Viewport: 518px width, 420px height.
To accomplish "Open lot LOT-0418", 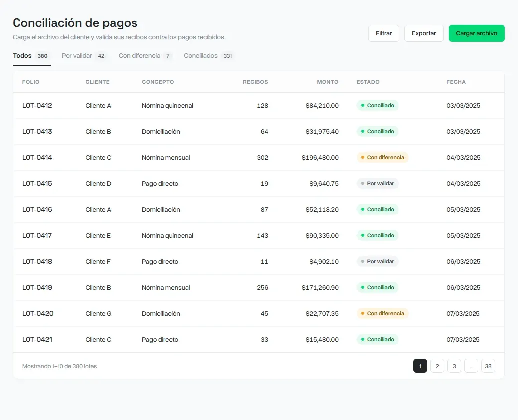I will click(37, 261).
